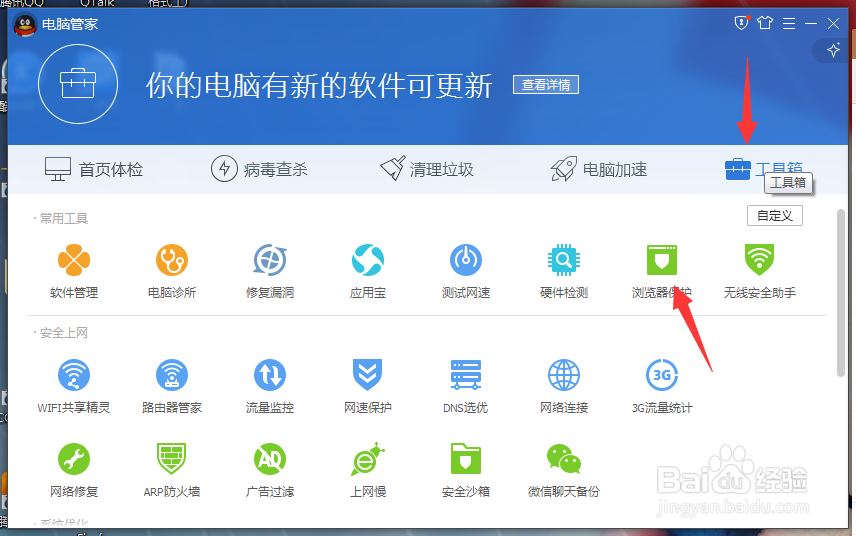
Task: Click the 电脑管家 penguin logo
Action: [x=25, y=25]
